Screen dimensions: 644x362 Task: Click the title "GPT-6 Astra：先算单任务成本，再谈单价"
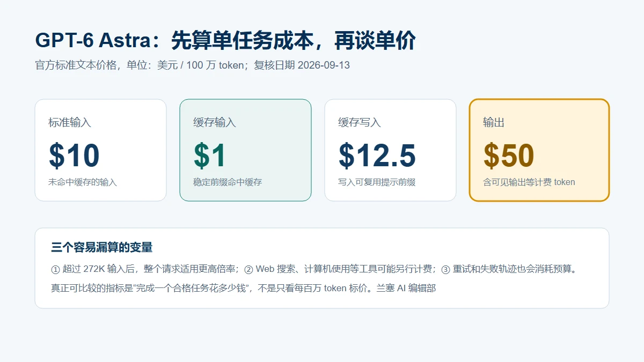tap(225, 41)
